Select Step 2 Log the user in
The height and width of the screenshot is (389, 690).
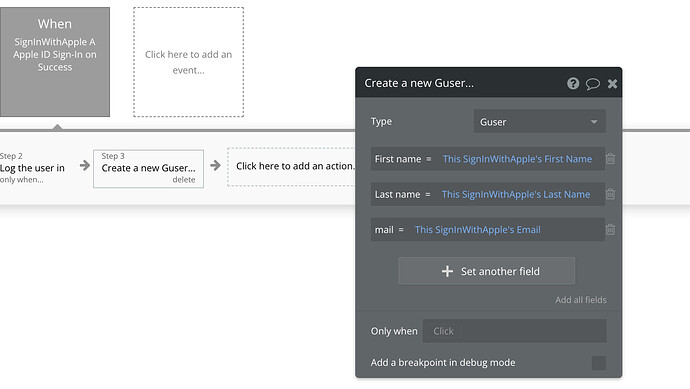(x=32, y=168)
